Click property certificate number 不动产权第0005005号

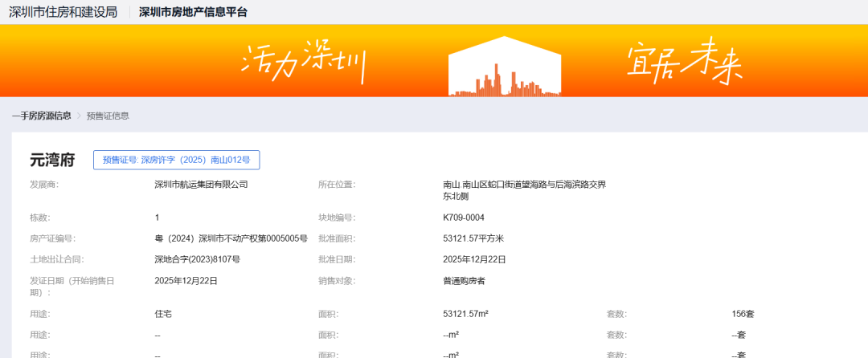[x=231, y=238]
